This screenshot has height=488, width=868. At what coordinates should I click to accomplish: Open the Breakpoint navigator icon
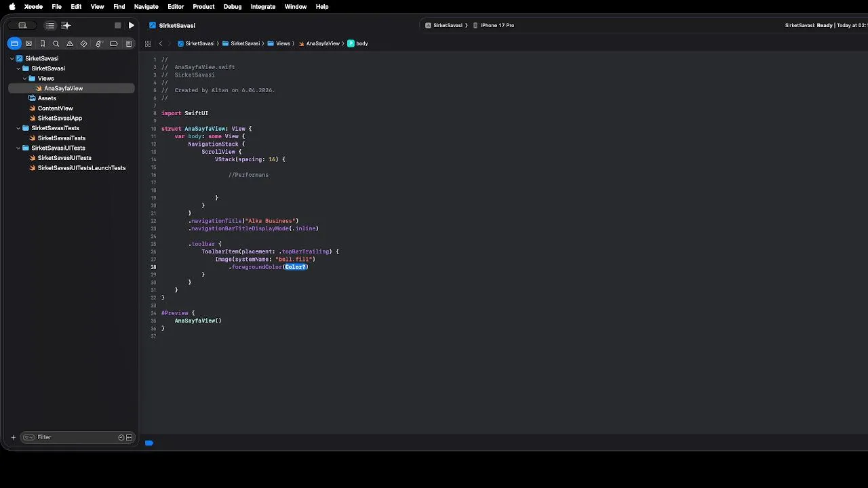point(113,43)
